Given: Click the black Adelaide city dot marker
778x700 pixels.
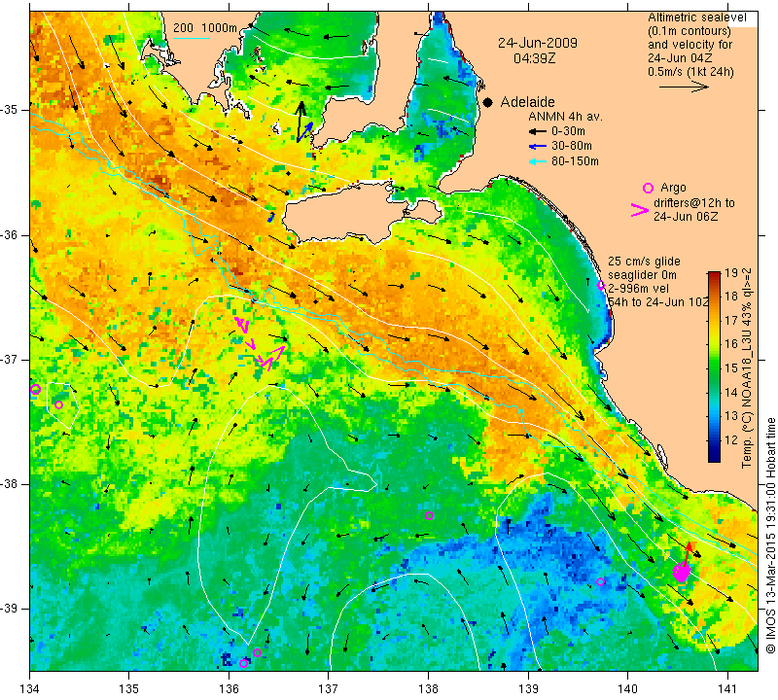Looking at the screenshot, I should (x=488, y=102).
